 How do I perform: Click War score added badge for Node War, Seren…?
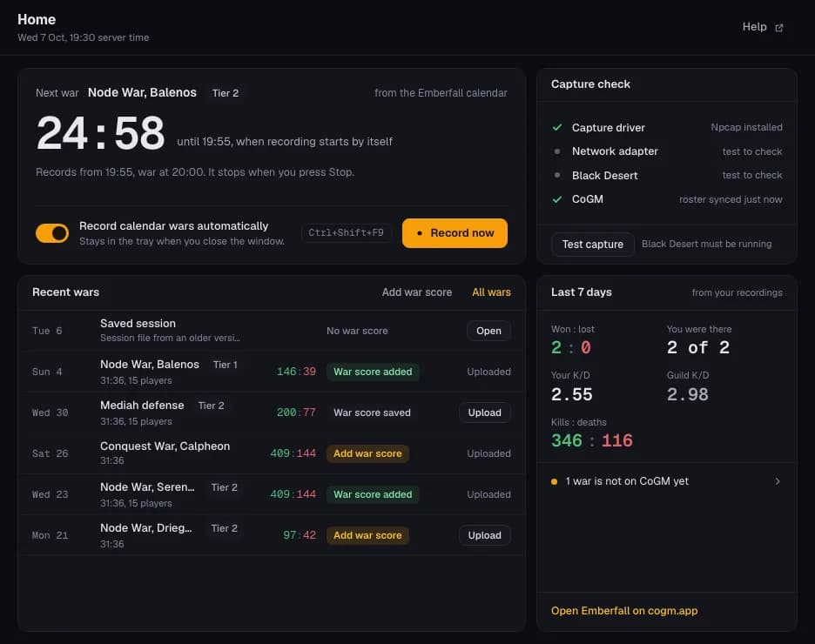click(373, 494)
